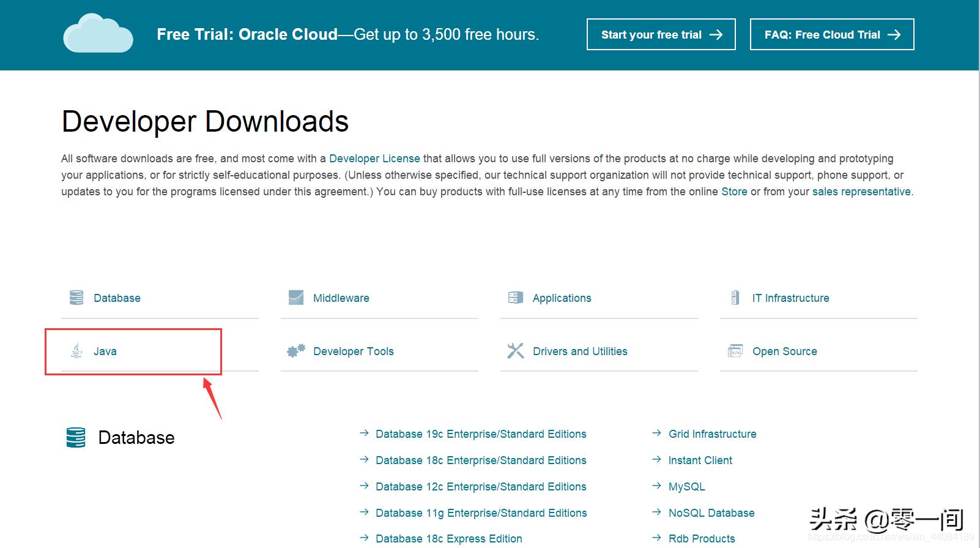Open Database 11g Enterprise/Standard Editions download
This screenshot has height=548, width=980.
tap(481, 513)
